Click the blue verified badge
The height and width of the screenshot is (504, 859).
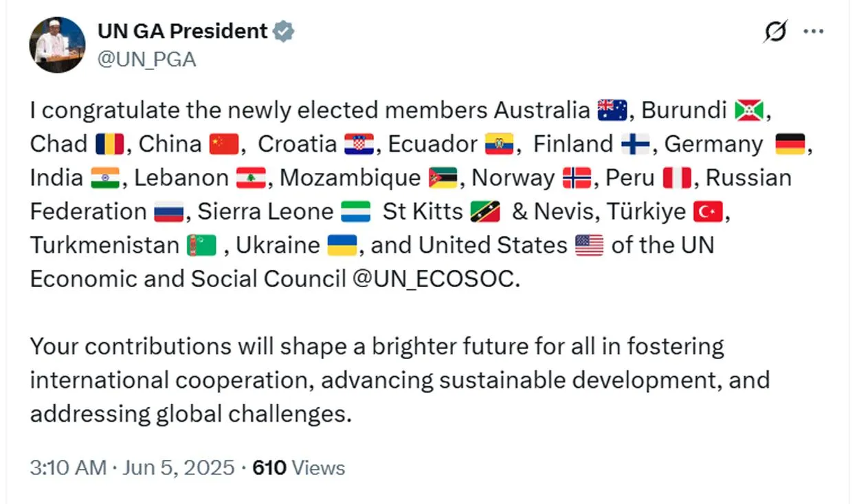[284, 32]
